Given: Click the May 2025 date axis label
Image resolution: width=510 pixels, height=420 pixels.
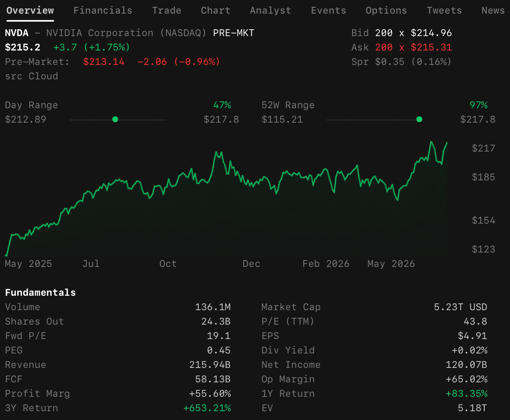Looking at the screenshot, I should [28, 264].
